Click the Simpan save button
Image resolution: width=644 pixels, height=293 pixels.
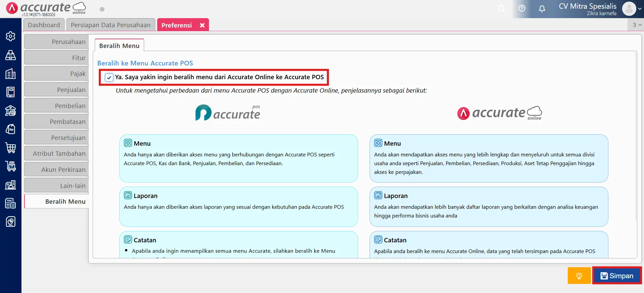pos(617,276)
